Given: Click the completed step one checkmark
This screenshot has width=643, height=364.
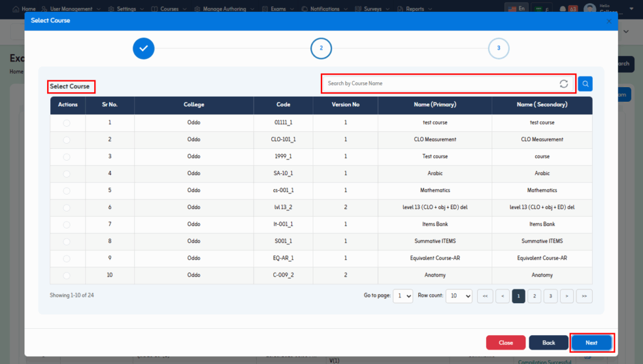Looking at the screenshot, I should [x=143, y=48].
